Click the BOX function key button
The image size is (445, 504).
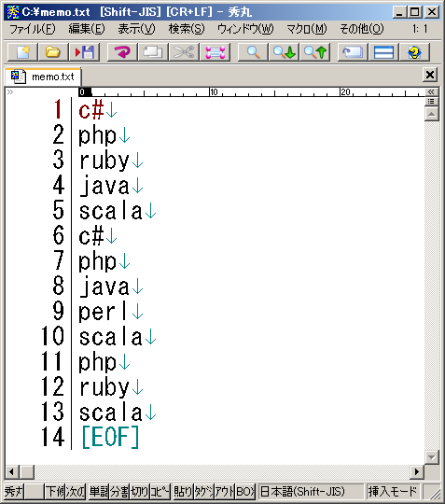point(245,492)
